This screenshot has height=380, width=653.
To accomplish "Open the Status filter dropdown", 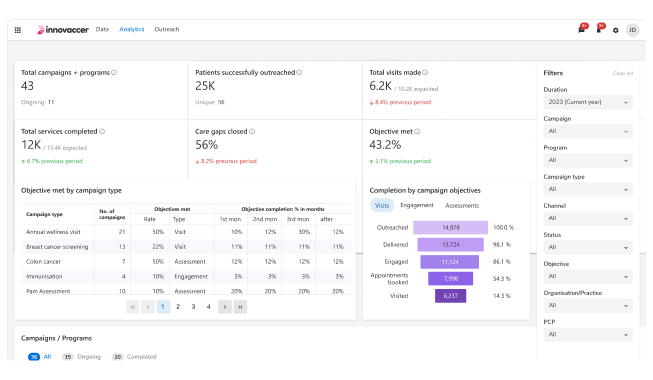I will 588,248.
